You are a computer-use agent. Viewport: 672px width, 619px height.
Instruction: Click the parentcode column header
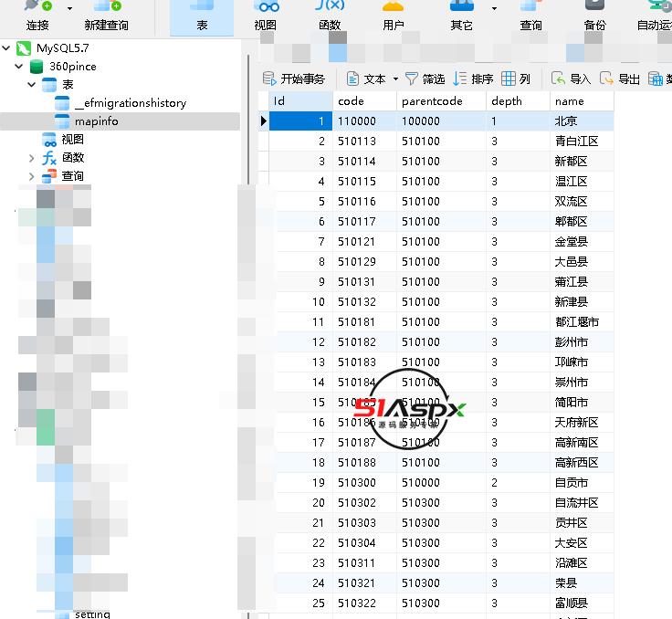coord(432,100)
